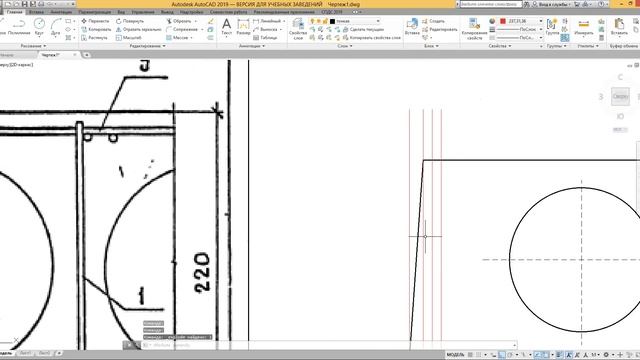Click the Stretch (Растянуть) tool
This screenshot has height=360, width=640.
click(x=94, y=38)
